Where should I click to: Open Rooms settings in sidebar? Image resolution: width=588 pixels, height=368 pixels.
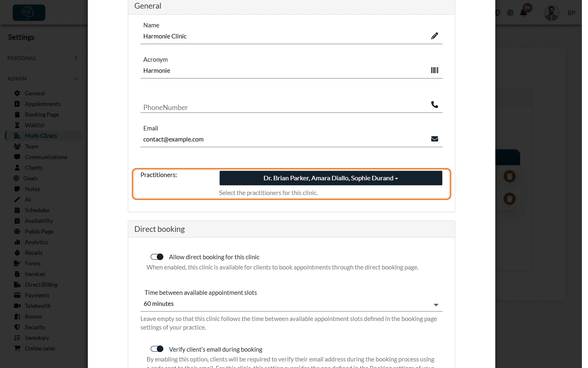tap(33, 316)
